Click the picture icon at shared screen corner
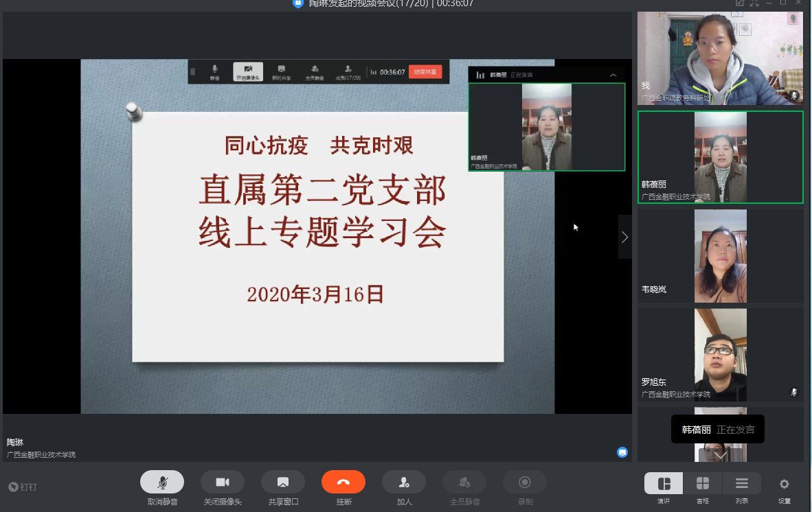 622,452
